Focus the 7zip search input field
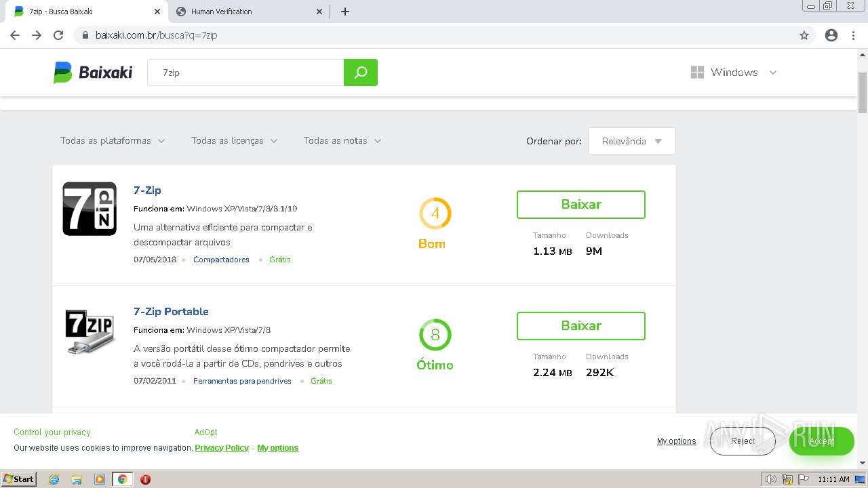The image size is (868, 488). 245,73
